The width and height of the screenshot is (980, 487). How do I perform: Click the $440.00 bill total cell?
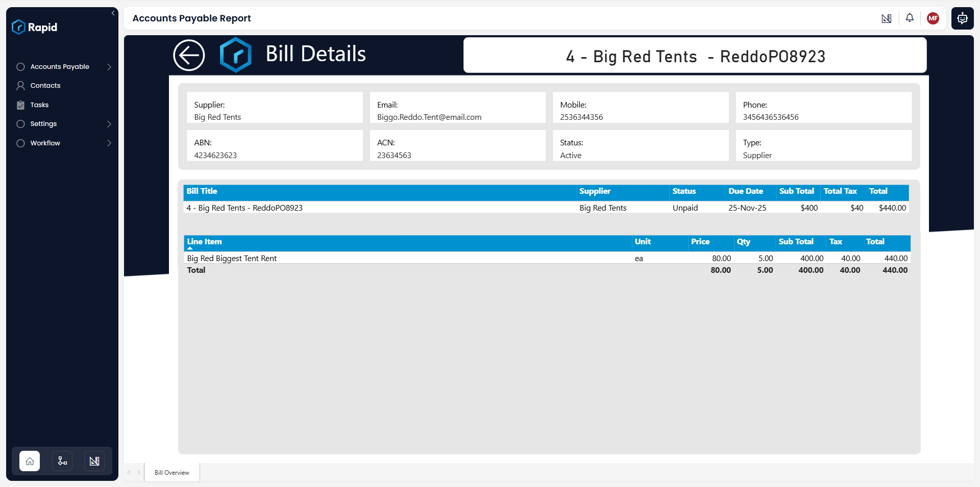892,208
